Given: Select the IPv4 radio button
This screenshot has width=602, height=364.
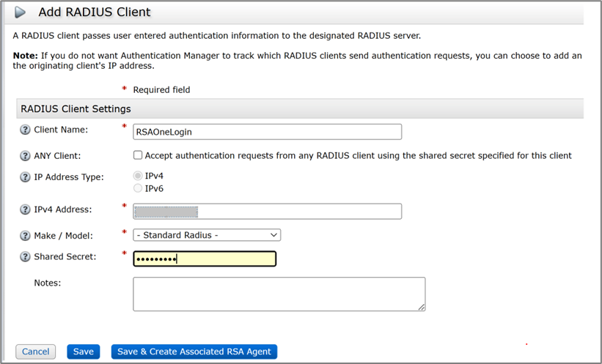Looking at the screenshot, I should (x=138, y=177).
